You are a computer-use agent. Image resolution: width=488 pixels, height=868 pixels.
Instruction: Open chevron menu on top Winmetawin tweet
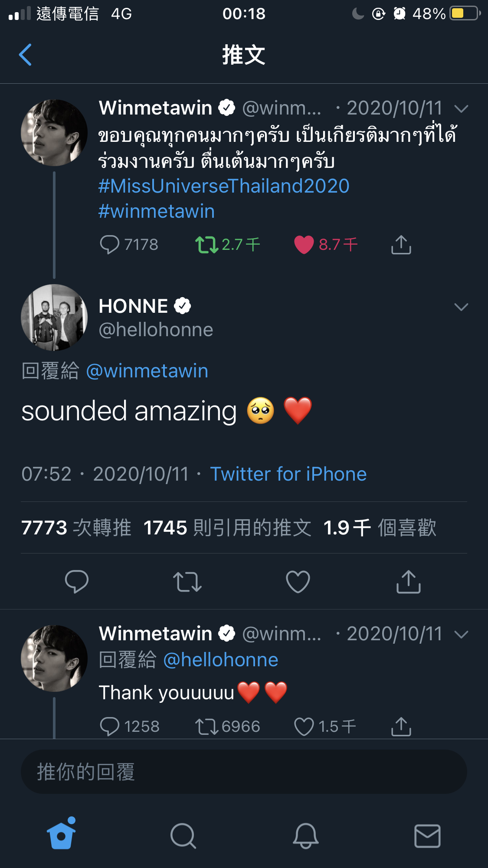click(461, 108)
